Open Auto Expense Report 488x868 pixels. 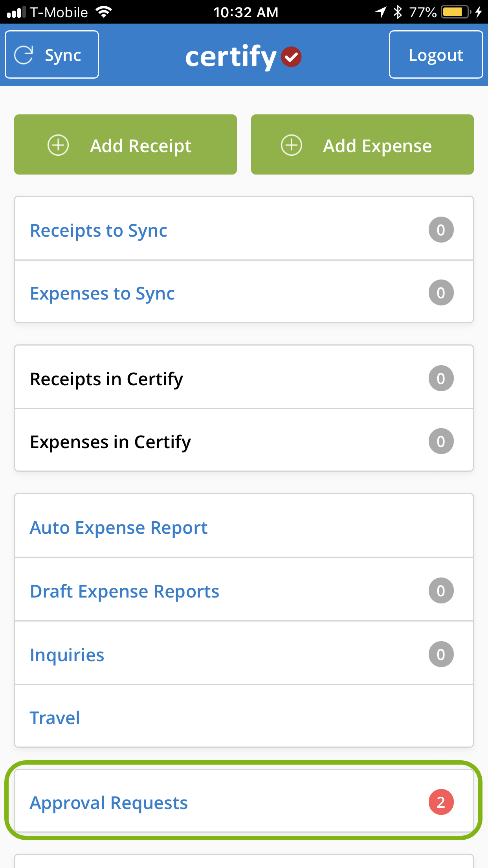(x=244, y=526)
